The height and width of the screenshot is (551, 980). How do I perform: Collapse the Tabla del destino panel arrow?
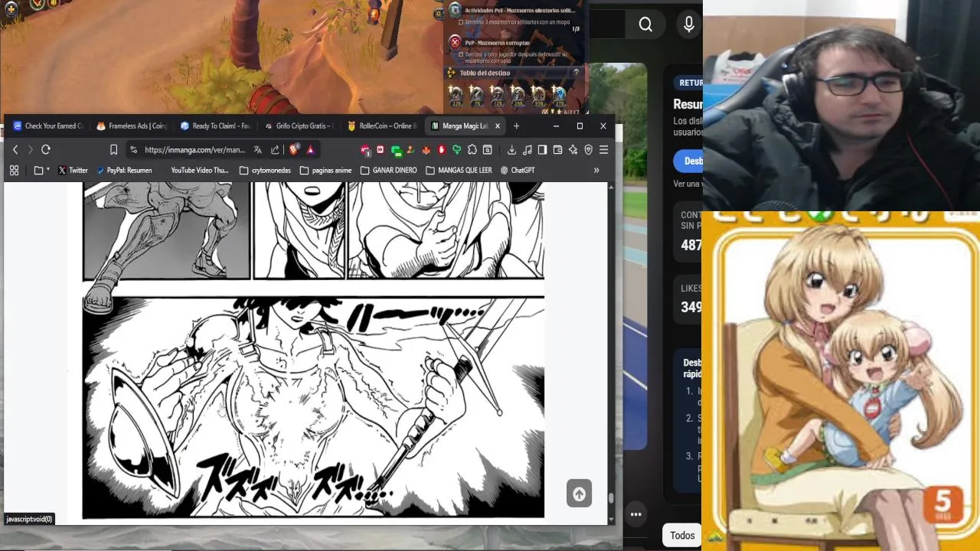click(x=577, y=73)
